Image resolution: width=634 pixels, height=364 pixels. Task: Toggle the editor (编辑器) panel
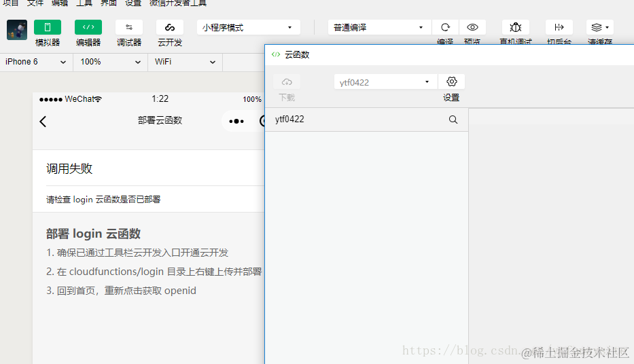point(88,27)
